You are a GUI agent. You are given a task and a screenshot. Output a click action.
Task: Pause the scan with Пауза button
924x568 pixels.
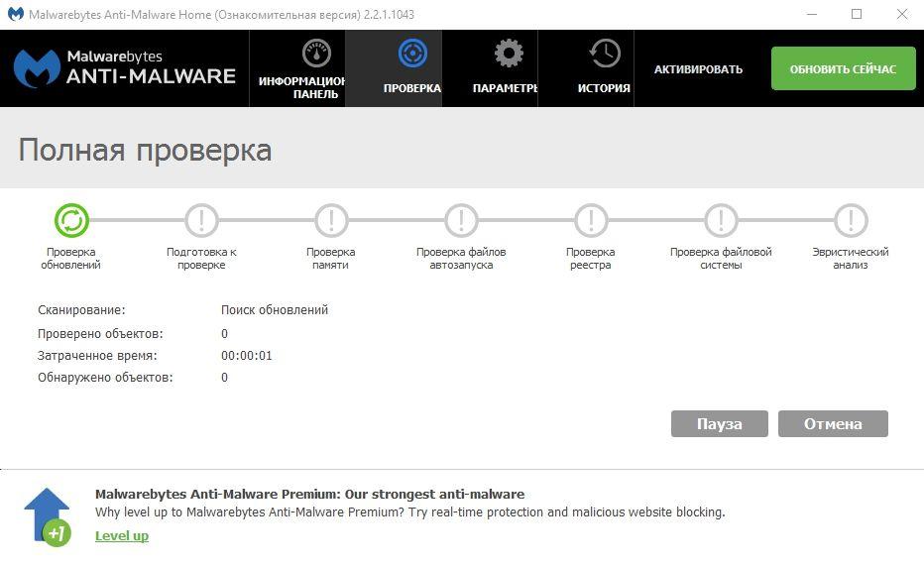tap(719, 423)
